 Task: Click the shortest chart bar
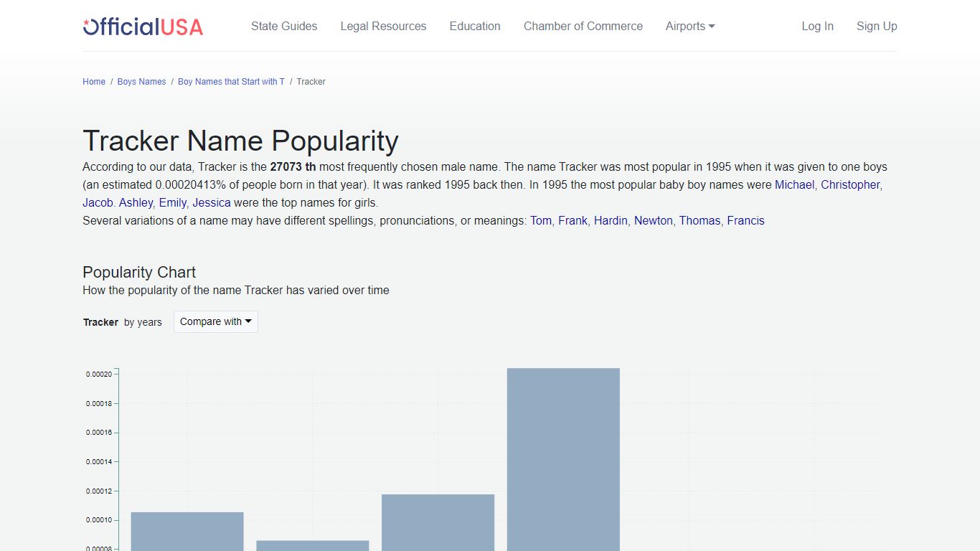coord(313,546)
